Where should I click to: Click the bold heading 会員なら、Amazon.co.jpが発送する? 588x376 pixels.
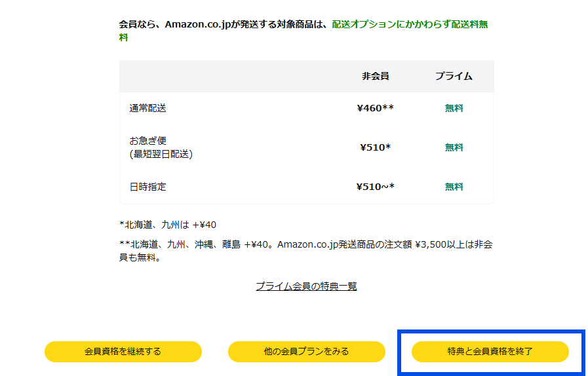coord(197,24)
